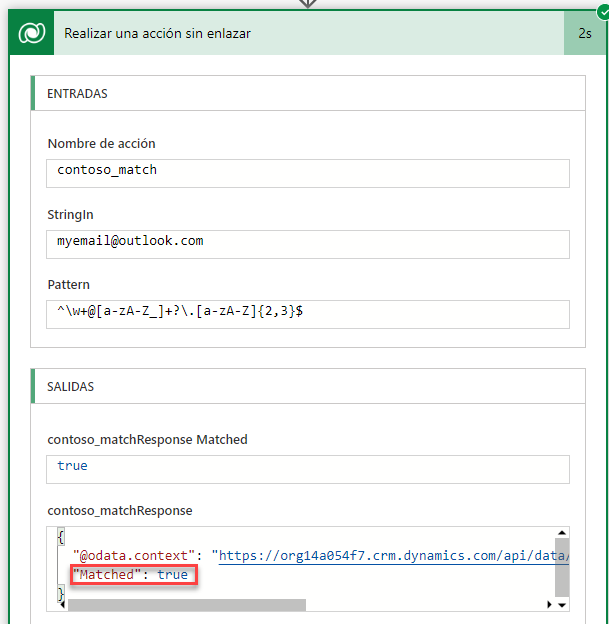The image size is (609, 624).
Task: Click the scroll left arrow in response box
Action: (63, 605)
